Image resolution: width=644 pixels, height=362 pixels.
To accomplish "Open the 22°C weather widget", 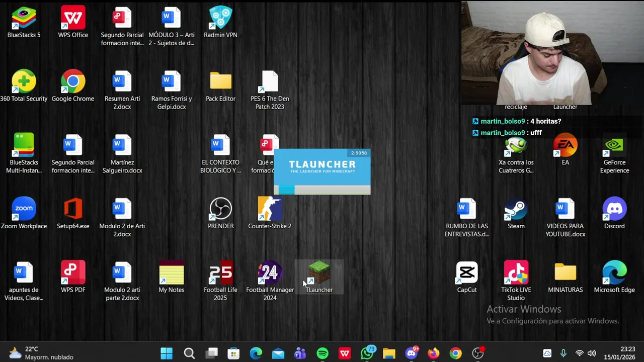I will 41,353.
